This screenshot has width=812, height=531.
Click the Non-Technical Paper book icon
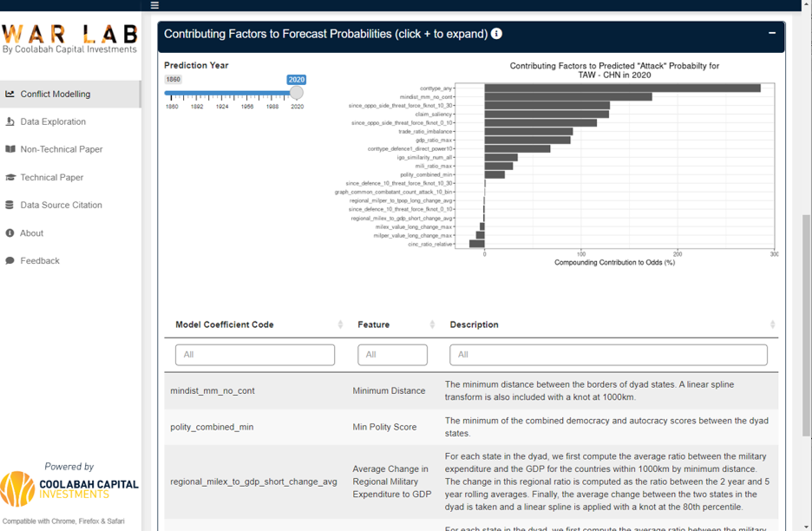pyautogui.click(x=10, y=149)
